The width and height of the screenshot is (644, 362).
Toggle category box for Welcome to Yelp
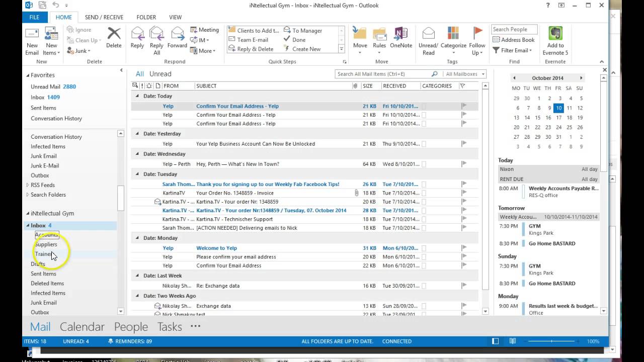click(x=424, y=248)
